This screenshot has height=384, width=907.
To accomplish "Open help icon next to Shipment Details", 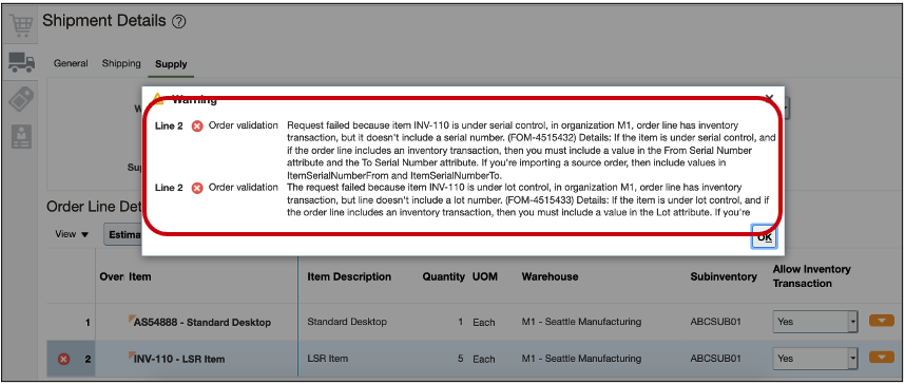I will pyautogui.click(x=179, y=22).
